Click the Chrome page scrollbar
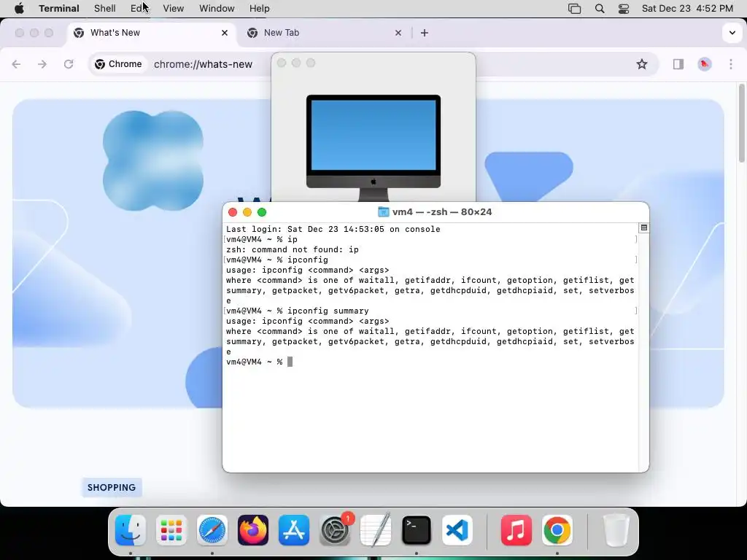This screenshot has width=747, height=560. pyautogui.click(x=741, y=122)
